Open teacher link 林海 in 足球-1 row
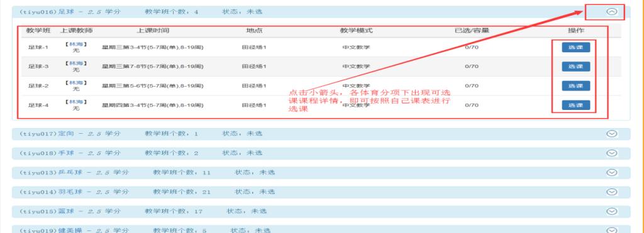This screenshot has width=644, height=233. [76, 44]
